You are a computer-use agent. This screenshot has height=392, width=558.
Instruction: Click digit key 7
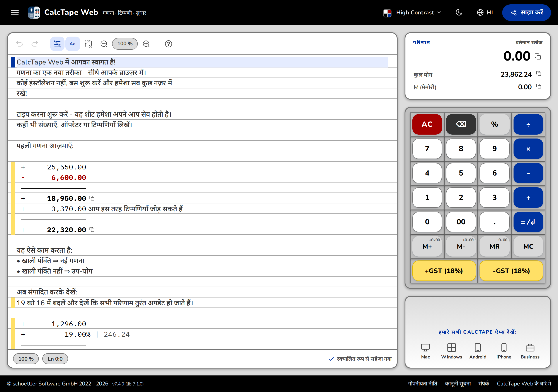click(x=427, y=149)
